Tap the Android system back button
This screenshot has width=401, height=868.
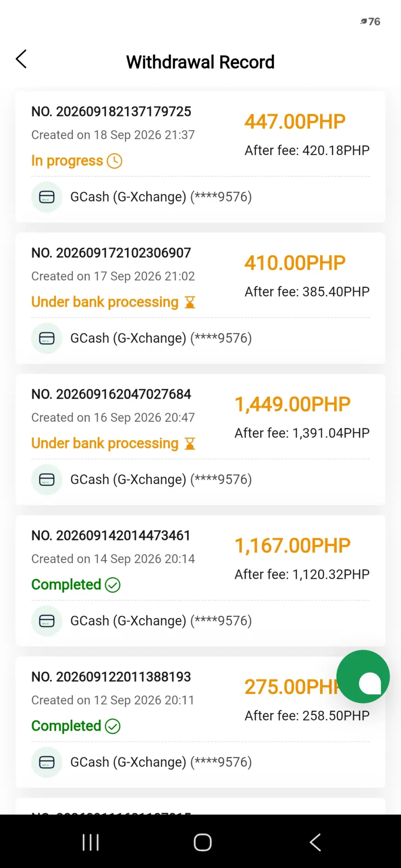[315, 842]
